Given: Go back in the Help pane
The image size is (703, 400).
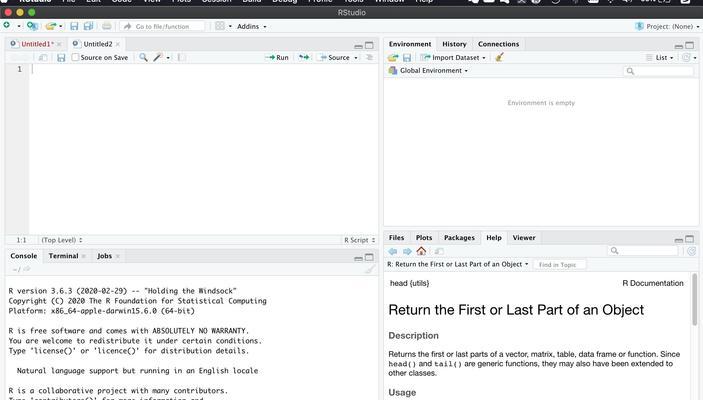Looking at the screenshot, I should 393,251.
